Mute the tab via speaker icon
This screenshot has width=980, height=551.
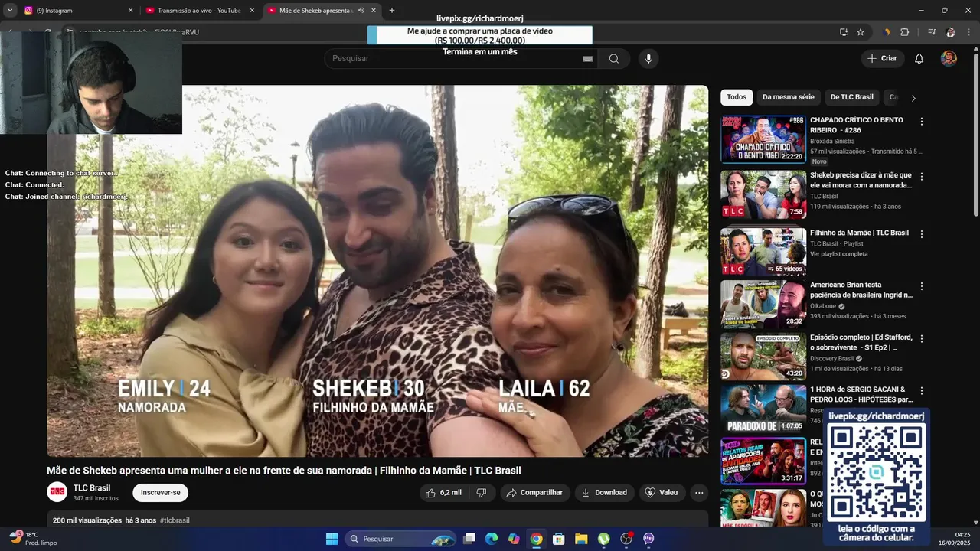361,11
